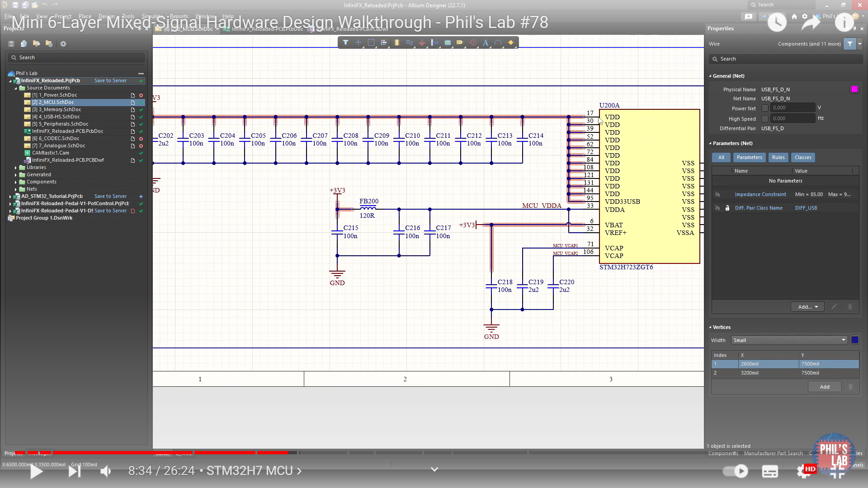
Task: Open project panel settings gear icon
Action: 63,44
